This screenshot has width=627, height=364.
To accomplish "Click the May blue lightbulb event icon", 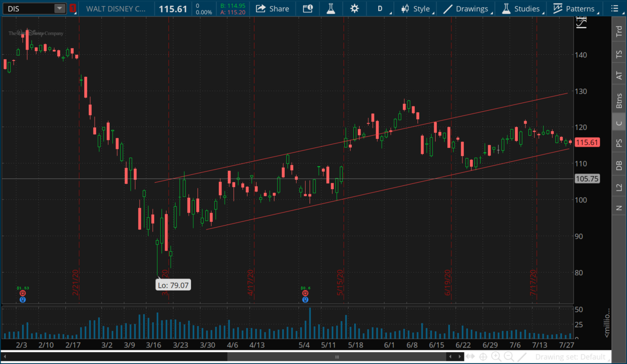I will coord(305,299).
